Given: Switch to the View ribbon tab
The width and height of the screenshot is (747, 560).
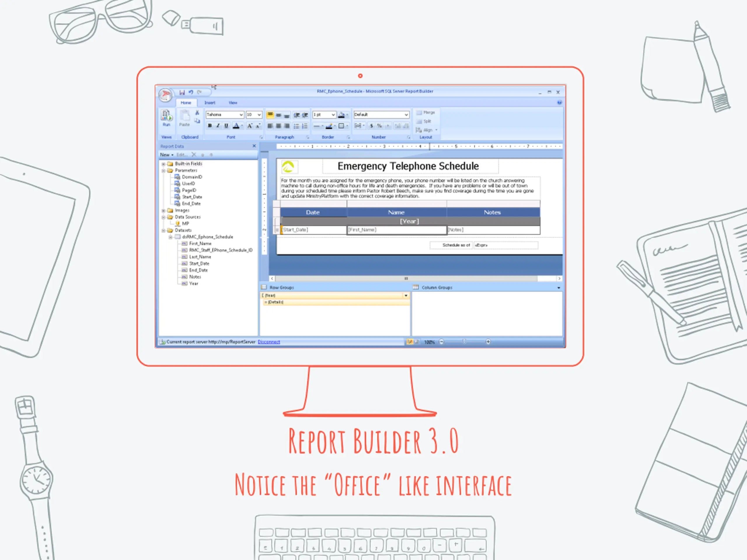Looking at the screenshot, I should tap(233, 103).
